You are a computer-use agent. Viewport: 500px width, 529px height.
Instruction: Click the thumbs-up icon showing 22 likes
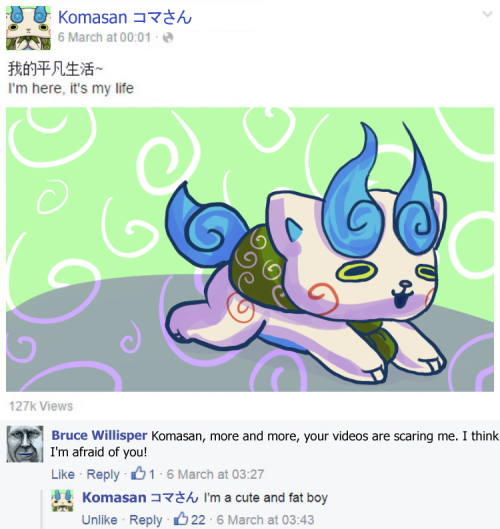(x=181, y=519)
